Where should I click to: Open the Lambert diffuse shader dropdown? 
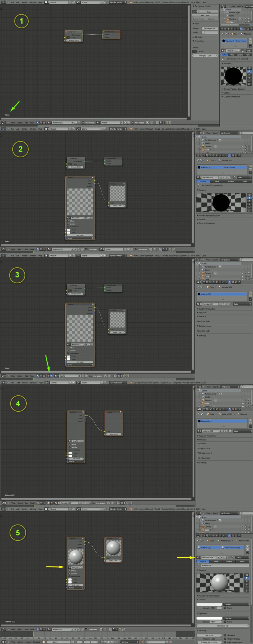point(236,604)
